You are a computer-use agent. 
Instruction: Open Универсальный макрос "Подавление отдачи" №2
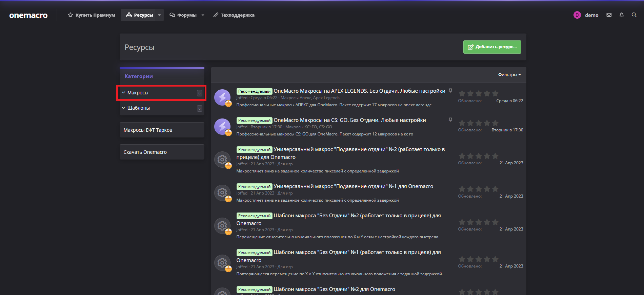341,153
